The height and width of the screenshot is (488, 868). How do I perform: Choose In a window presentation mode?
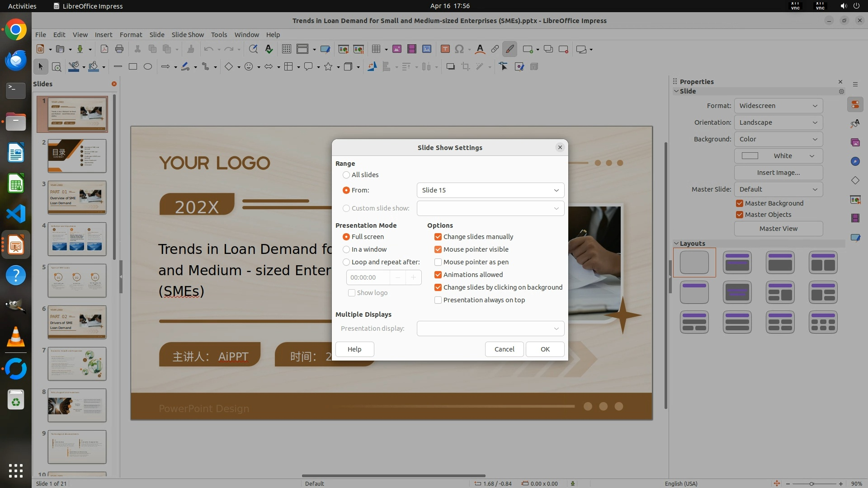click(346, 249)
